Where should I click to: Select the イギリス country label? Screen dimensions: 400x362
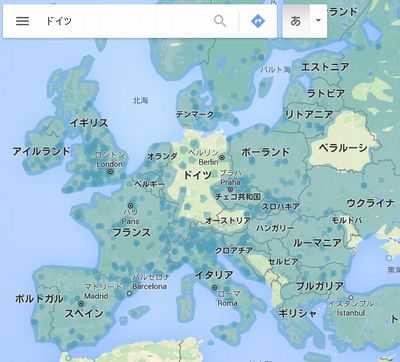click(89, 123)
